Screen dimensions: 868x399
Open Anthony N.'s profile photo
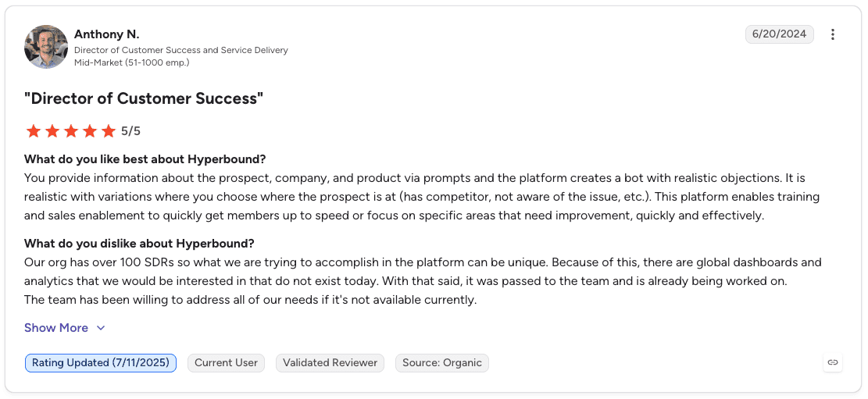46,47
